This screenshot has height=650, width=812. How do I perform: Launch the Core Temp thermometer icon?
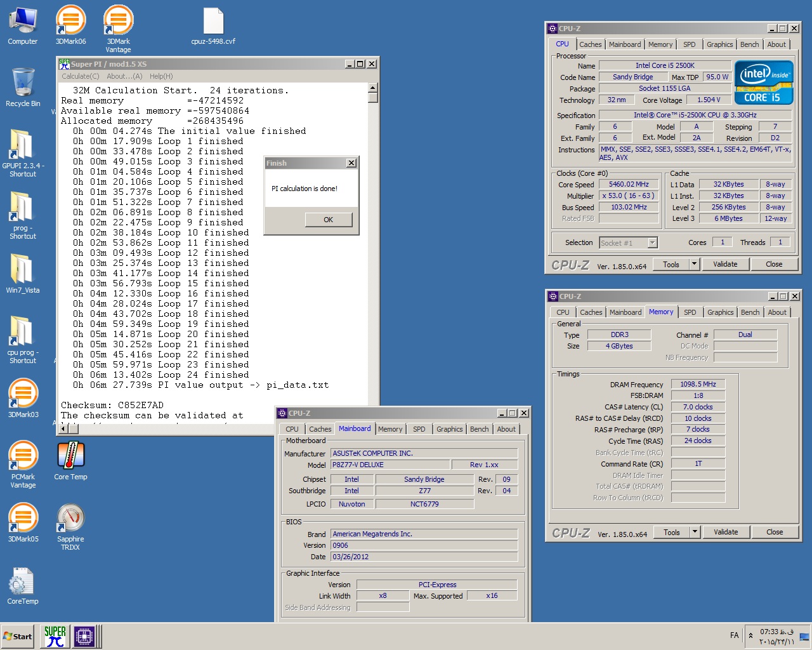pyautogui.click(x=70, y=460)
